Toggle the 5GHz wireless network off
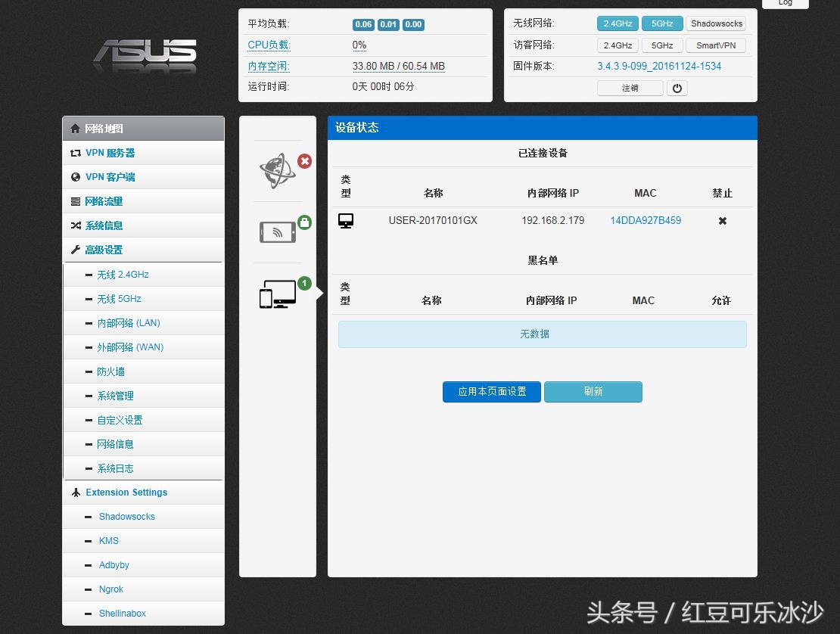 tap(661, 23)
